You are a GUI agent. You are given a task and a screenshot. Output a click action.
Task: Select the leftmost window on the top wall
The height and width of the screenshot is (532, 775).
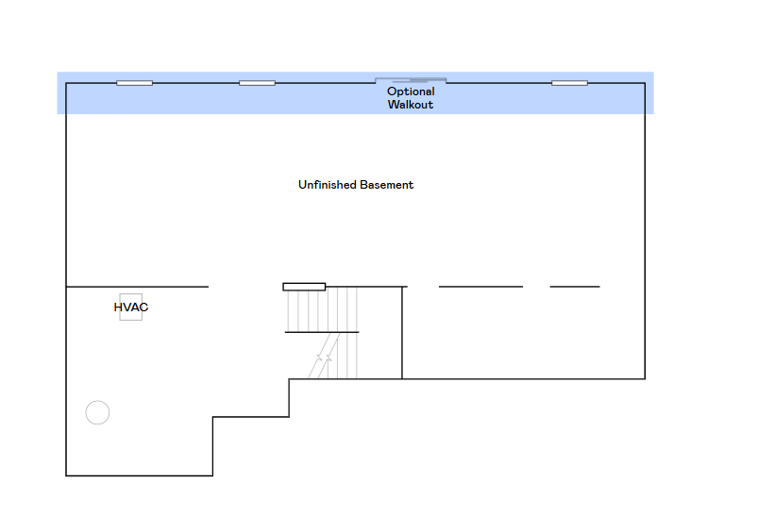click(134, 83)
